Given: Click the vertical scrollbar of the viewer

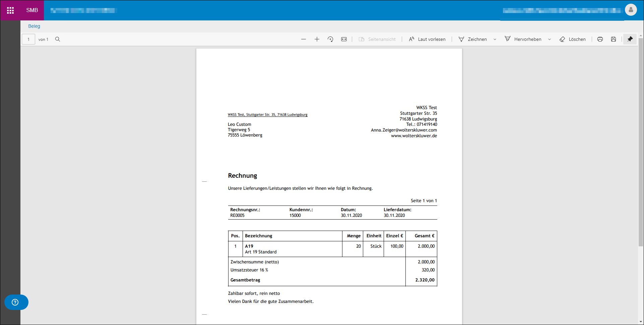Looking at the screenshot, I should 641,142.
